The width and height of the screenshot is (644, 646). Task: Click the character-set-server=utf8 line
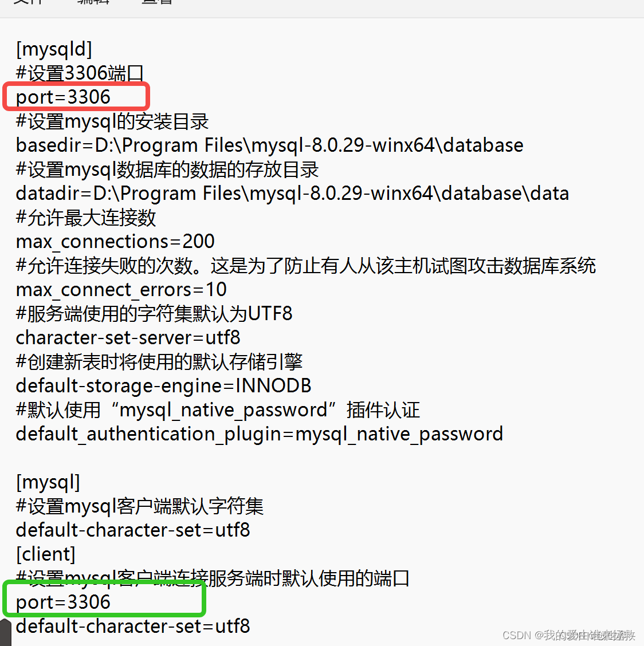coord(128,338)
